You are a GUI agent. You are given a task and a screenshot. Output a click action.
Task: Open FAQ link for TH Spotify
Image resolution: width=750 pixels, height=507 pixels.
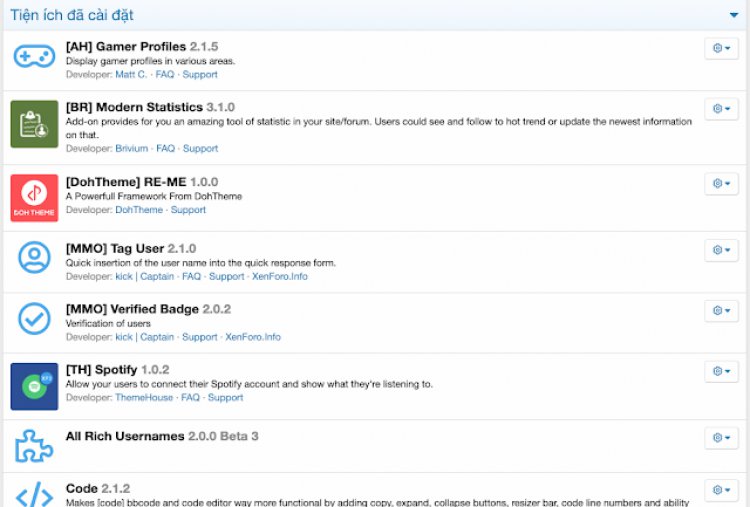tap(190, 398)
